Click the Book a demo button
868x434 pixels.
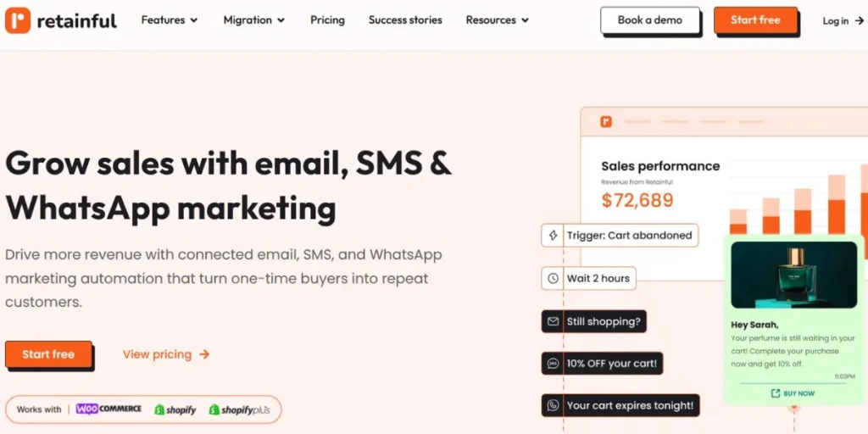[650, 20]
